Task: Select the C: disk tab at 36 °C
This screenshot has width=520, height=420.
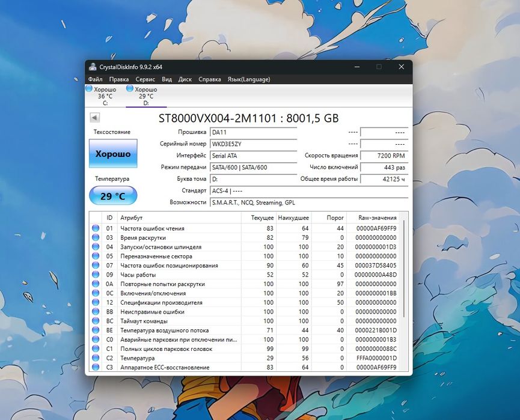Action: 105,96
